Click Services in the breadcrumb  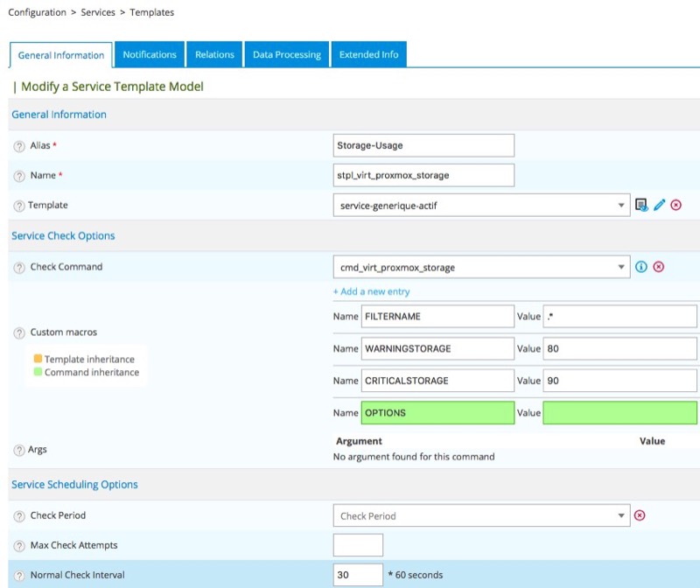(x=98, y=12)
